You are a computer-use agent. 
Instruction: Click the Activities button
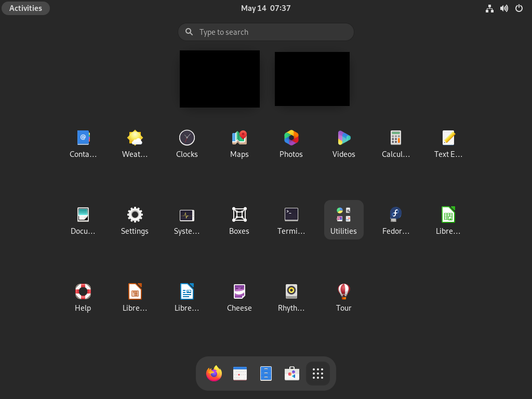[x=26, y=8]
